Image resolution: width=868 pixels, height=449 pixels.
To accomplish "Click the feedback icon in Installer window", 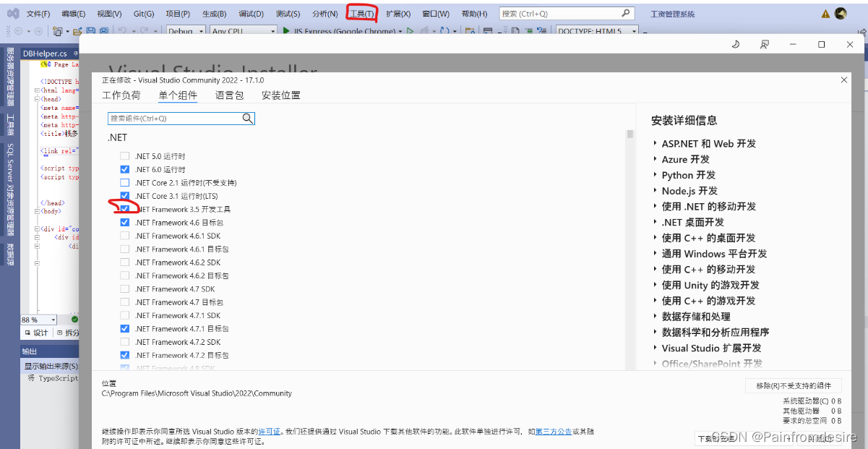I will point(764,44).
